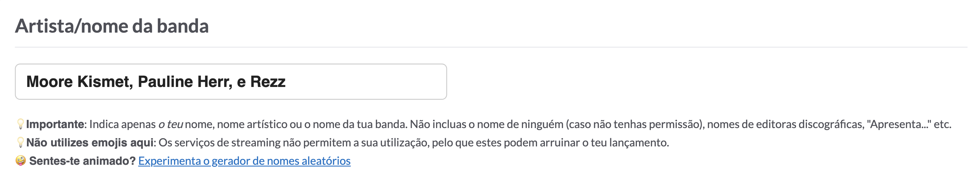
Task: Click the Importante bold label
Action: tap(55, 124)
